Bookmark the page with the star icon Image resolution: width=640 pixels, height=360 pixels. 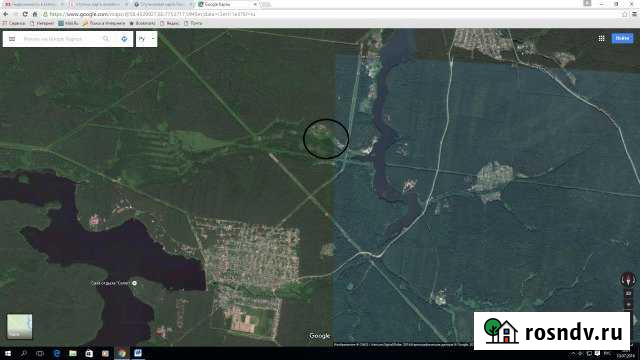[624, 14]
